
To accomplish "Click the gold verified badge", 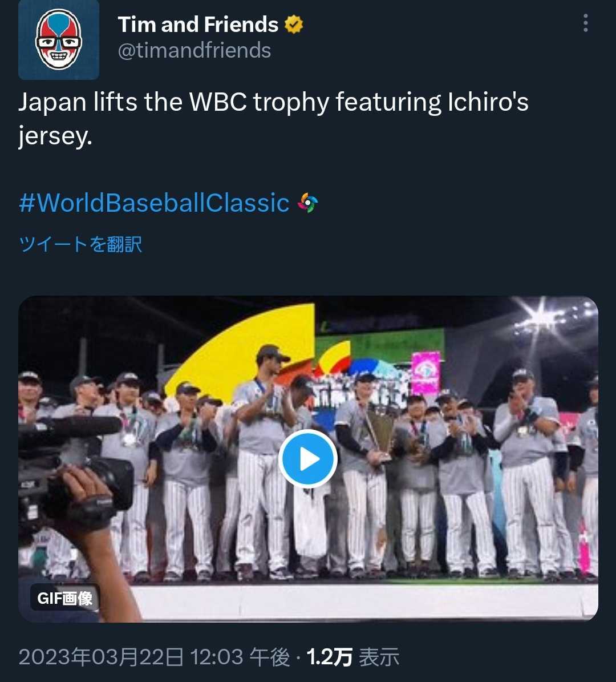I will [x=294, y=25].
